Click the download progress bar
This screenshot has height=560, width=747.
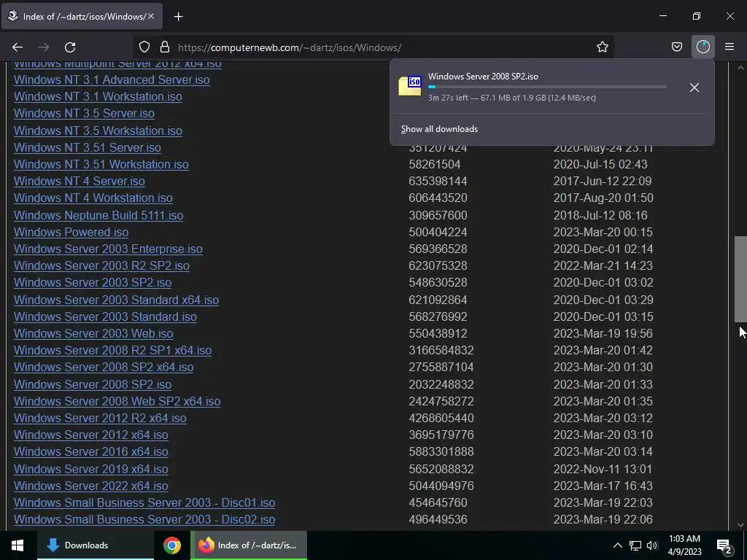(547, 87)
